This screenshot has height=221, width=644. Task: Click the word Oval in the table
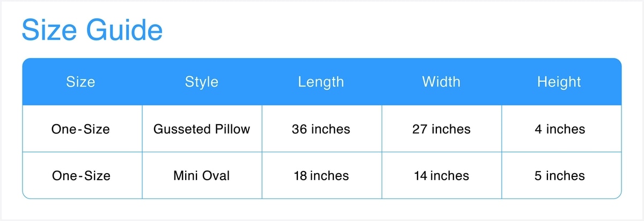coord(216,176)
